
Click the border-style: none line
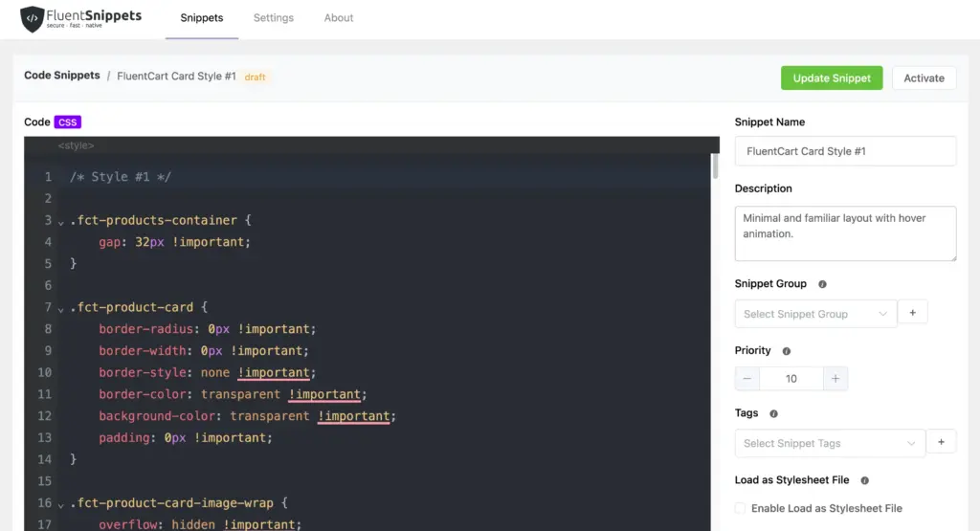[208, 372]
